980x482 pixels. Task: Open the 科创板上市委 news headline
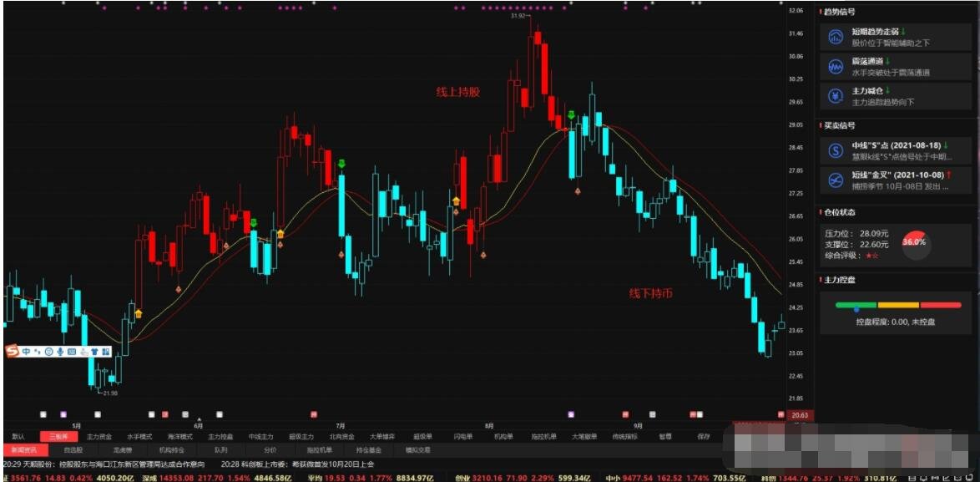297,464
